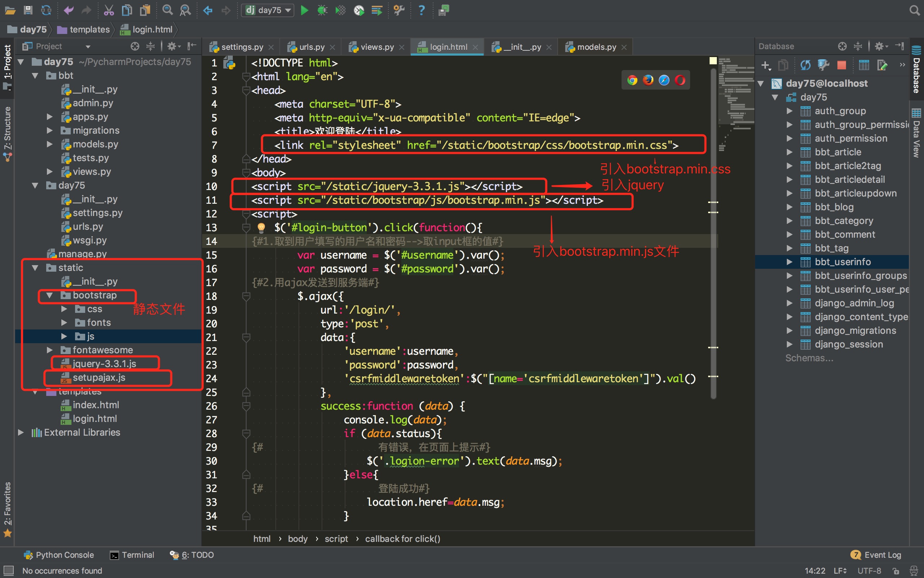
Task: Stop database query with red square
Action: tap(842, 65)
